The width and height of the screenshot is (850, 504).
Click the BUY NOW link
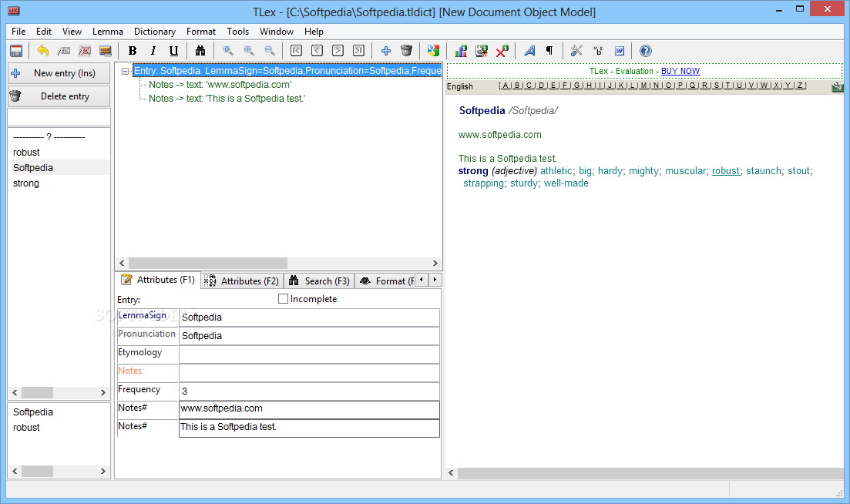(x=680, y=71)
